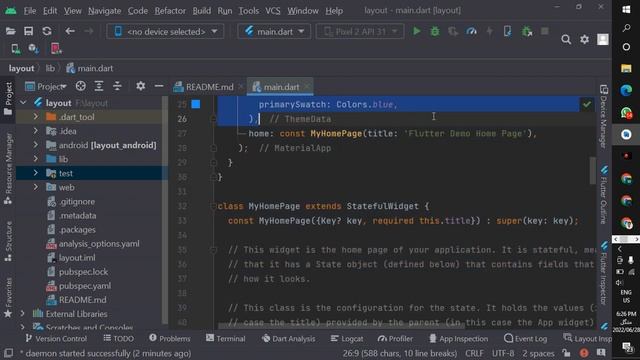This screenshot has height=360, width=640.
Task: Click the 2 spaces indent status entry
Action: click(538, 353)
